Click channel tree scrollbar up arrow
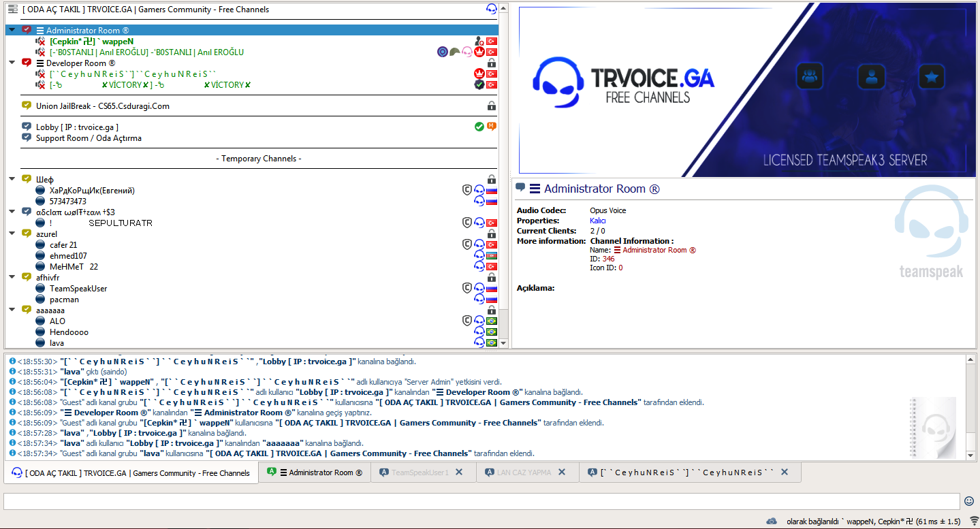Image resolution: width=980 pixels, height=529 pixels. click(x=504, y=10)
